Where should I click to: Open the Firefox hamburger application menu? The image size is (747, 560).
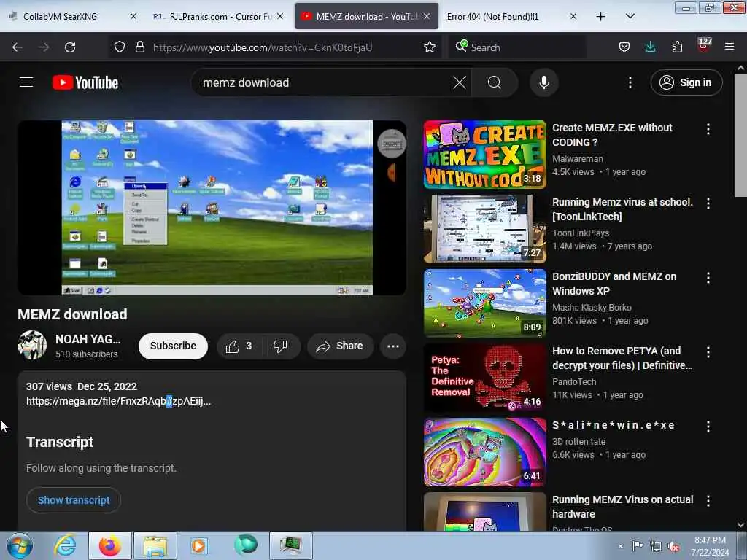tap(729, 47)
